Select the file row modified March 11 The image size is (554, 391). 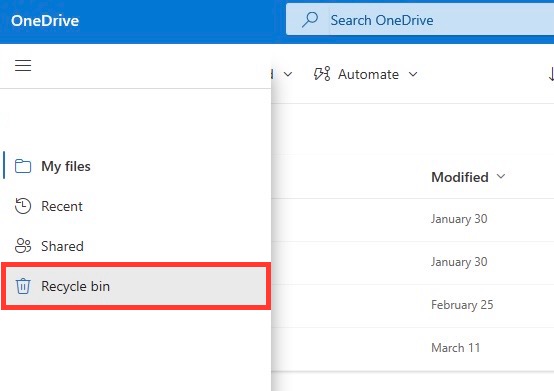(413, 348)
